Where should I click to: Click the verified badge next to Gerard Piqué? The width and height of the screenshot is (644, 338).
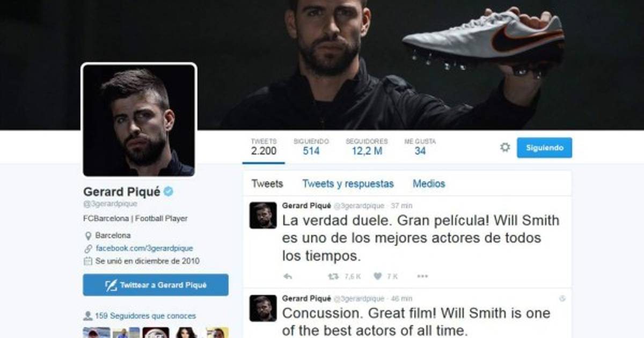[x=169, y=192]
